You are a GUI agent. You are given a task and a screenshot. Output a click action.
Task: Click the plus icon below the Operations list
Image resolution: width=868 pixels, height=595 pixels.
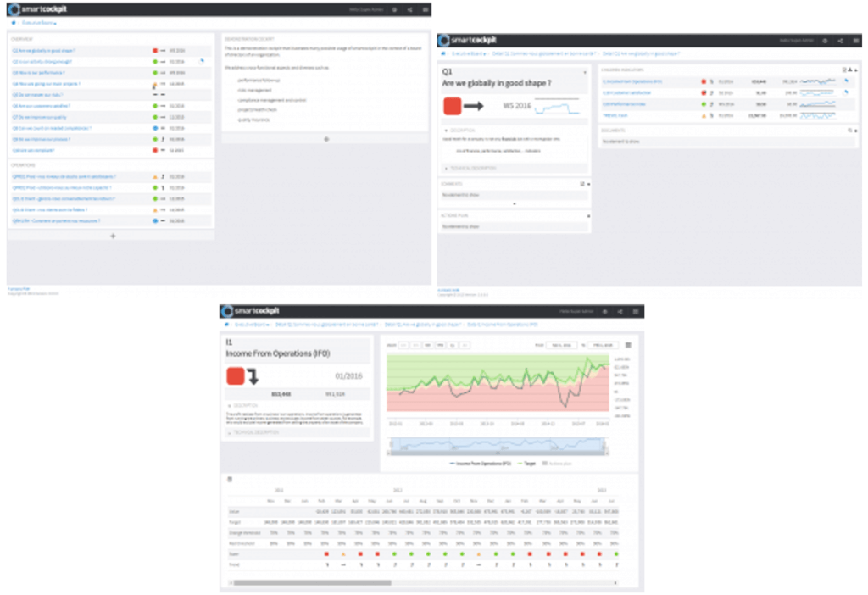112,236
